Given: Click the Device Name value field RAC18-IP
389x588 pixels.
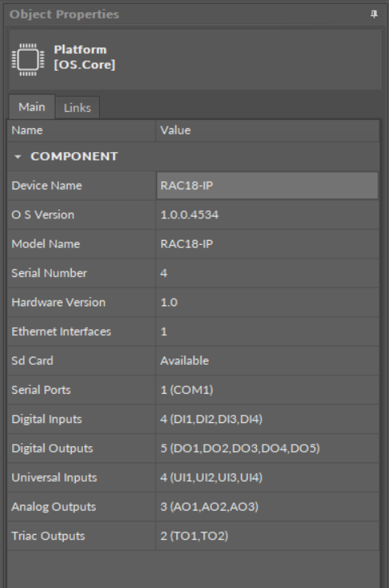Looking at the screenshot, I should pos(267,185).
